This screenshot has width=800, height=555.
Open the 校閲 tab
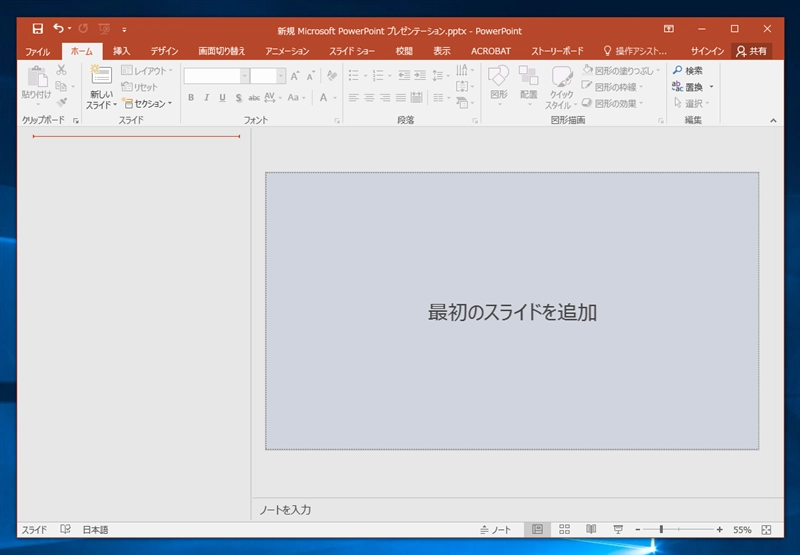pyautogui.click(x=404, y=51)
